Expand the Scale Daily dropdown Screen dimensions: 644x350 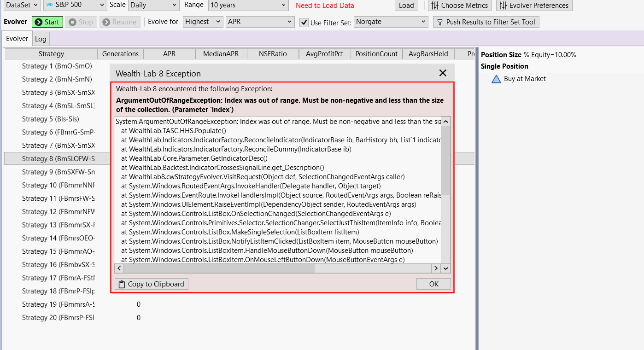(153, 5)
